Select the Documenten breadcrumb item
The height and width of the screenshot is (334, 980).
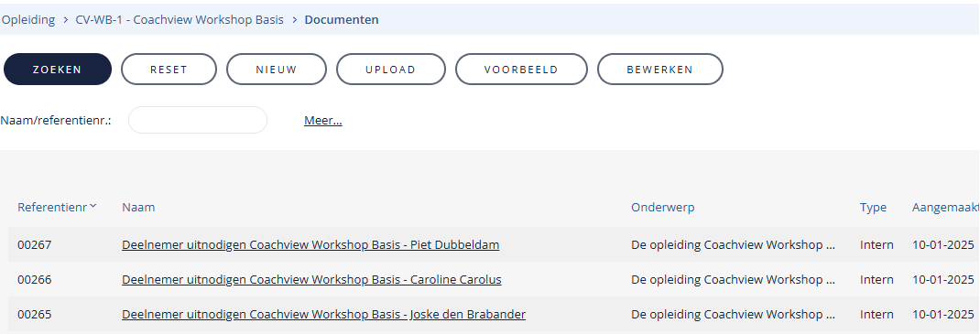342,19
